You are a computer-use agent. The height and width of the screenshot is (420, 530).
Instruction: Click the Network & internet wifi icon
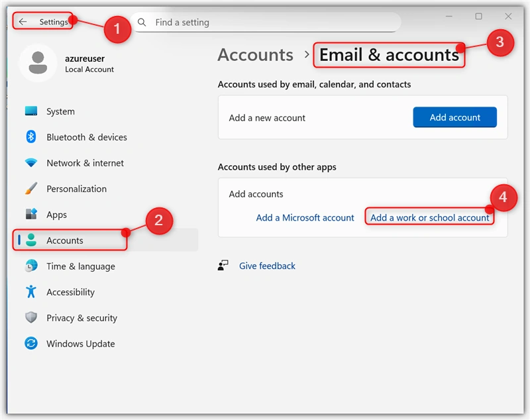click(x=31, y=162)
